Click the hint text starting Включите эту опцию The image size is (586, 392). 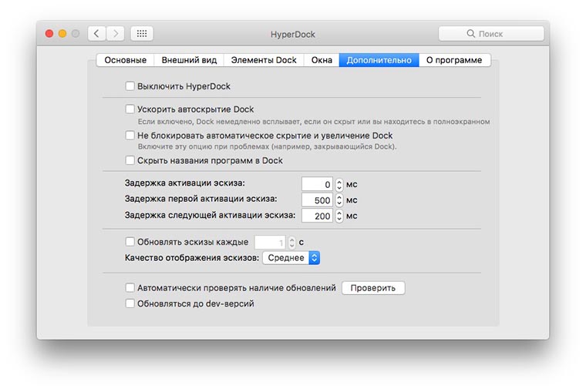(267, 147)
